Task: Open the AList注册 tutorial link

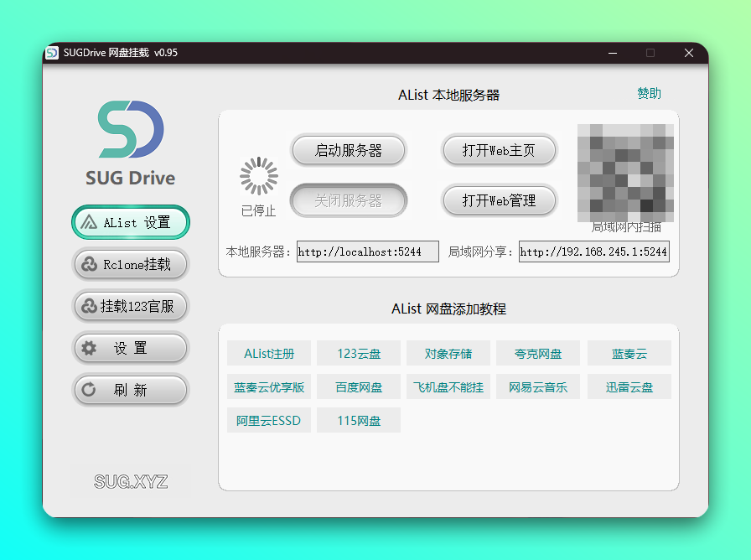Action: [268, 353]
